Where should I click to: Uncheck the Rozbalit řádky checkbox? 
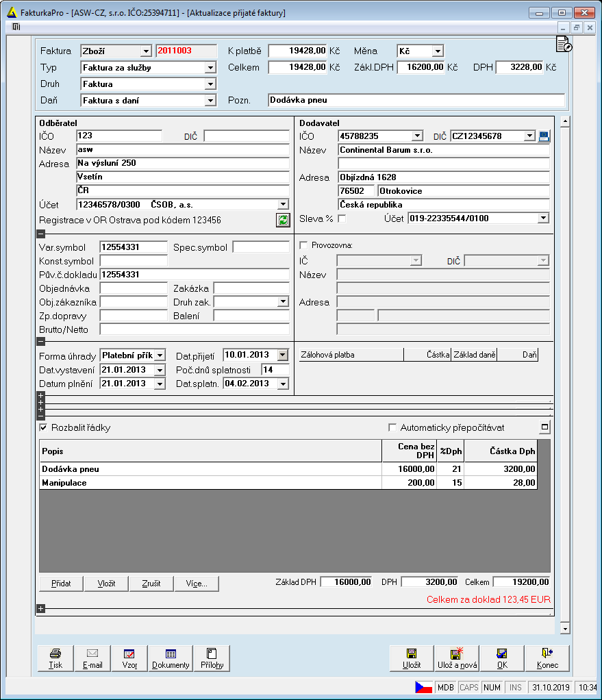tap(44, 427)
